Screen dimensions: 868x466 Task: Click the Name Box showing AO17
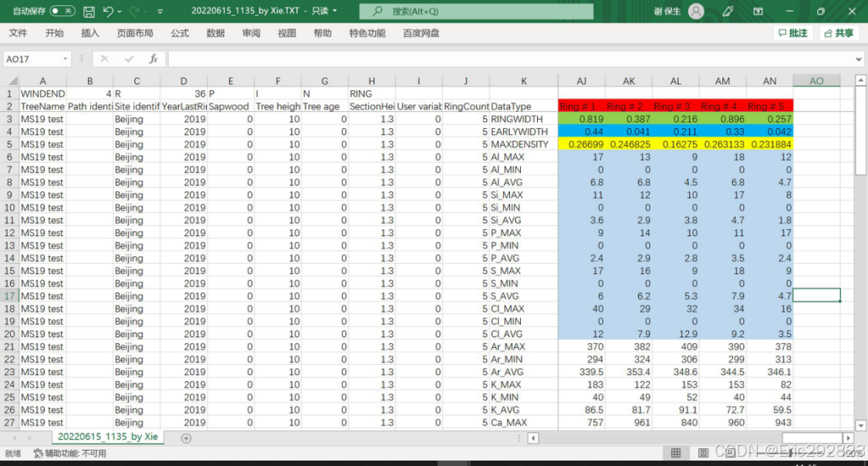[32, 59]
